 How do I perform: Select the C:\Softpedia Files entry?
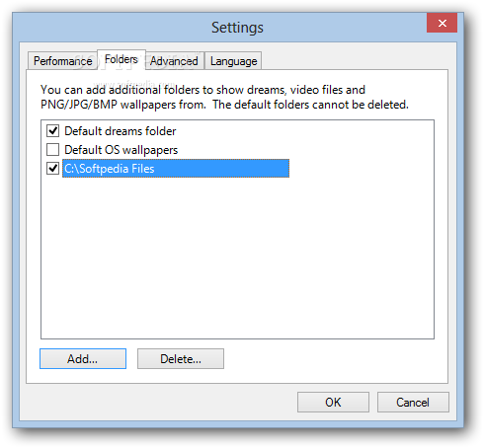176,169
